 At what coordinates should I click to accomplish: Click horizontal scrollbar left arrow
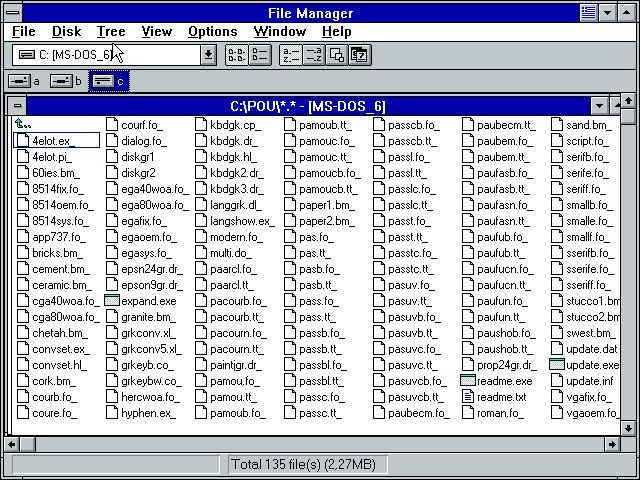point(12,444)
